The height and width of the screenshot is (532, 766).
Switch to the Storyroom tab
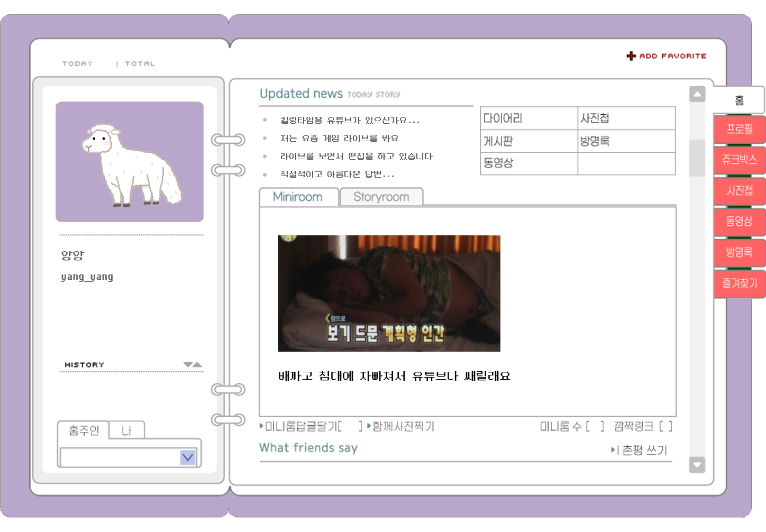(381, 197)
